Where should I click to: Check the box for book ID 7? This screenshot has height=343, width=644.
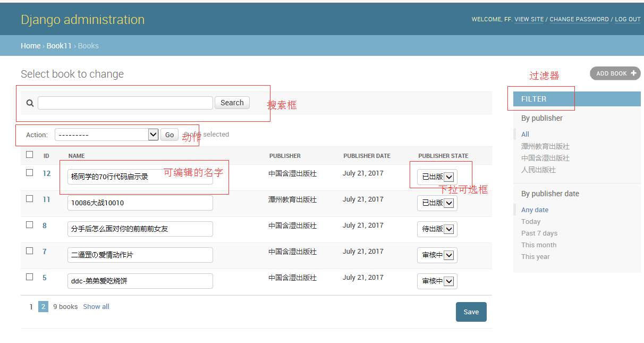pyautogui.click(x=30, y=251)
